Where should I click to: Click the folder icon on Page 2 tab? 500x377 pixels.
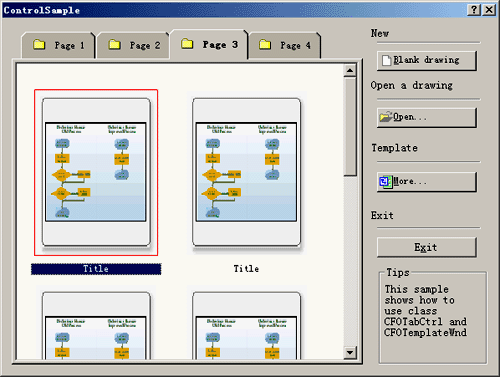114,44
